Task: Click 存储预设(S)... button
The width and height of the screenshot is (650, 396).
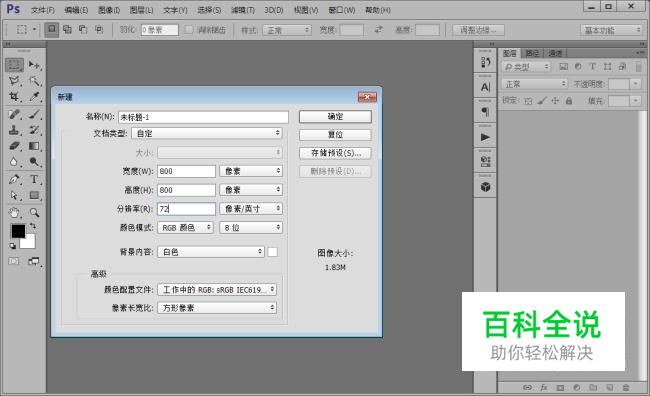Action: pos(335,153)
